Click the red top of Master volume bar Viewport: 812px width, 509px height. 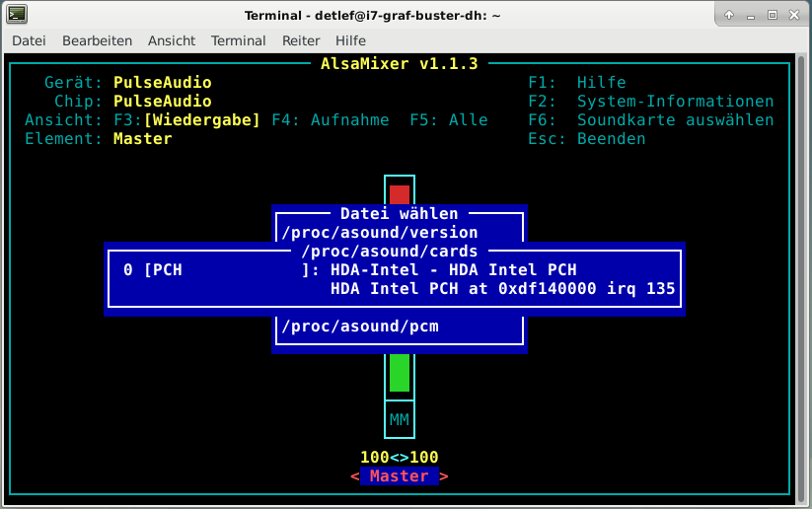400,194
